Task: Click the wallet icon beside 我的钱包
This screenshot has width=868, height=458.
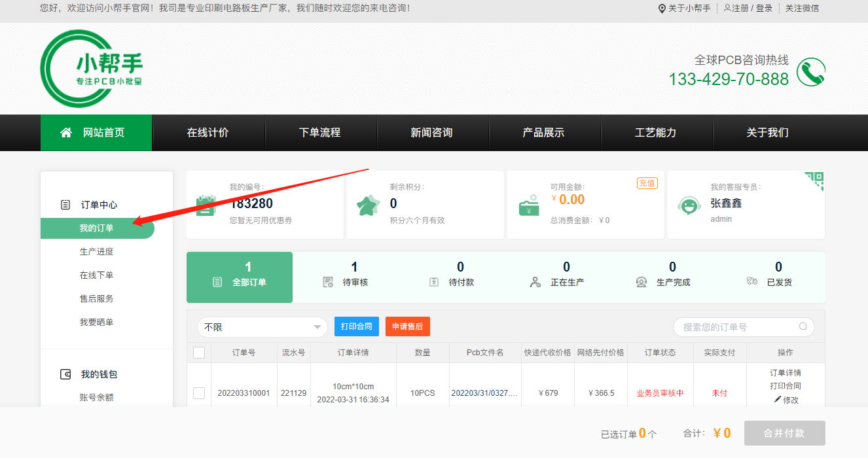Action: point(65,374)
